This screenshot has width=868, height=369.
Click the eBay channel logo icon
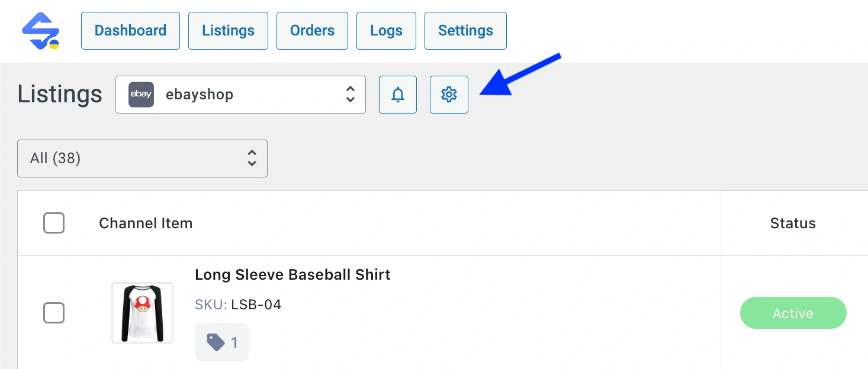141,95
